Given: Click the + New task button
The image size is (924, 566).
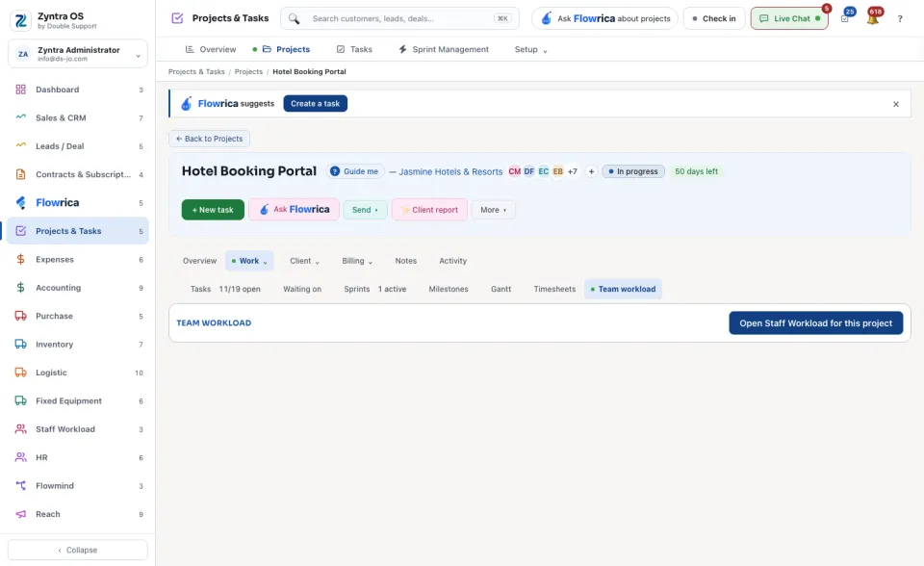Looking at the screenshot, I should tap(213, 210).
